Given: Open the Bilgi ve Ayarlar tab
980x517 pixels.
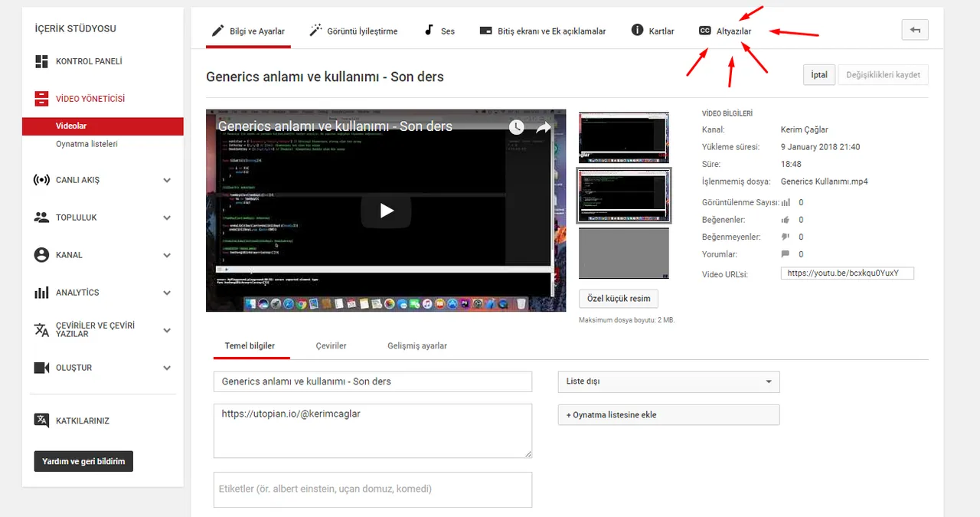Looking at the screenshot, I should pos(248,31).
